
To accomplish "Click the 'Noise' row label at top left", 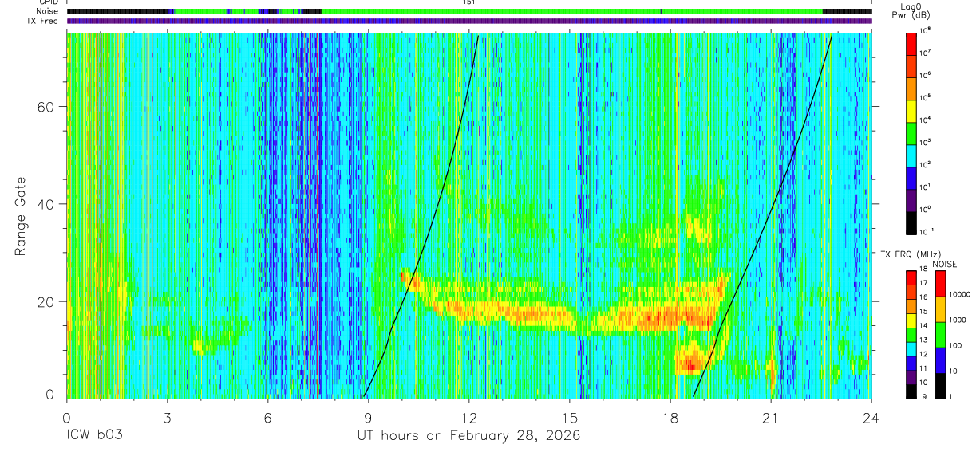I will click(x=48, y=11).
